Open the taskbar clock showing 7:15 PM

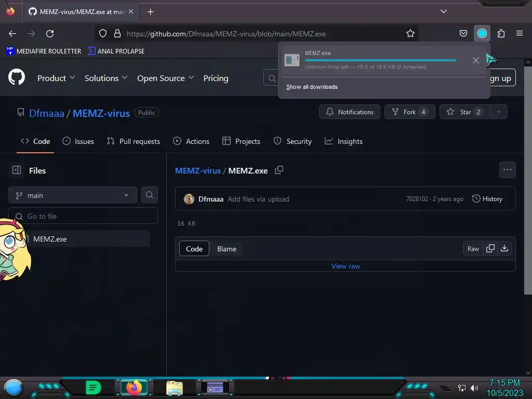click(x=504, y=388)
